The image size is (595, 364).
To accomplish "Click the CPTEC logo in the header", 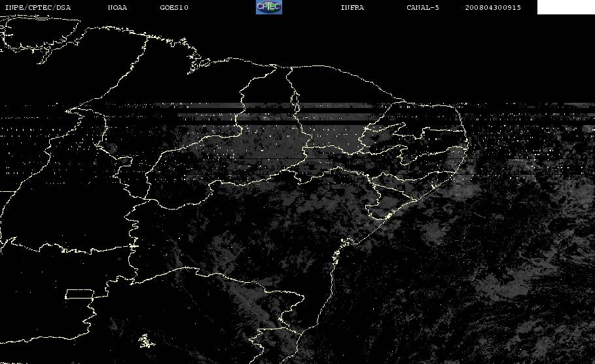I will (x=269, y=7).
